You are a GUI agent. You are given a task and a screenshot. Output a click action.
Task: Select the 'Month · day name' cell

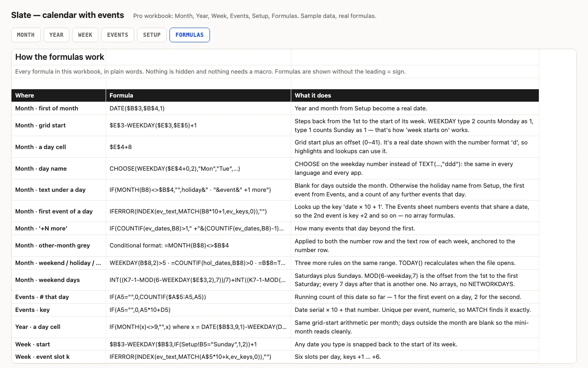click(59, 168)
